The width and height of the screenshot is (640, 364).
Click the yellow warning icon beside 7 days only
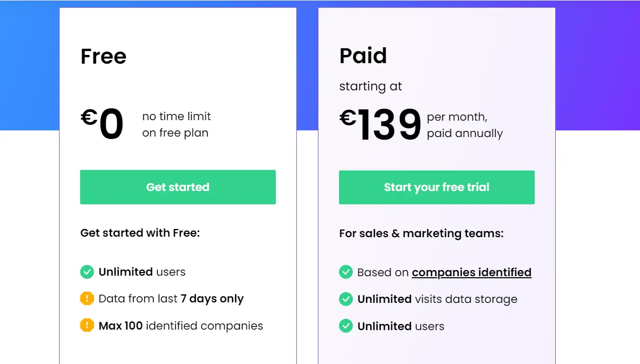pos(87,298)
